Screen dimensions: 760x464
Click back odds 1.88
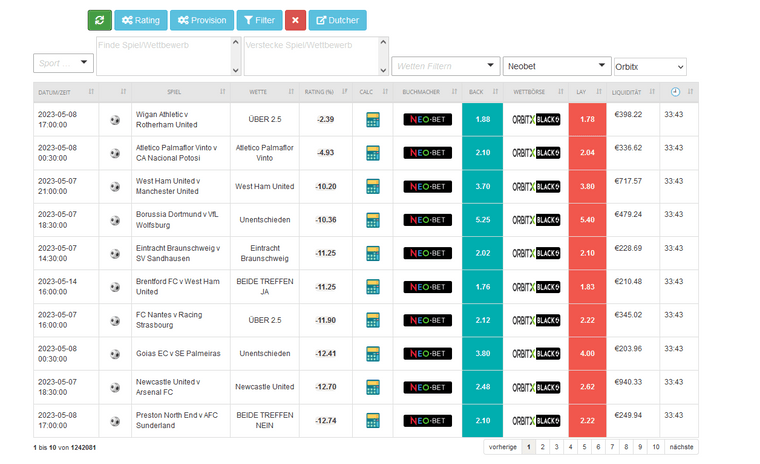[x=482, y=119]
